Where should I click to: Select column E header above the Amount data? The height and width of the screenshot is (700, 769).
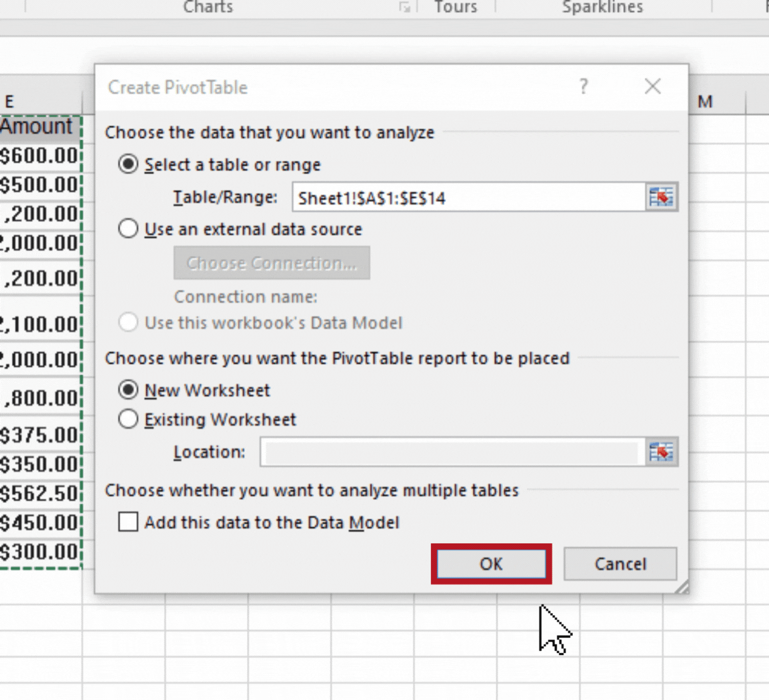[x=8, y=101]
